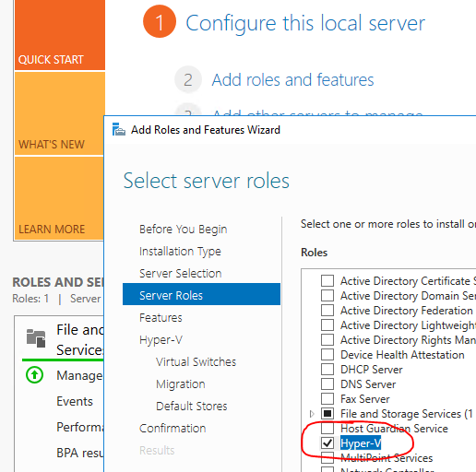The image size is (476, 472).
Task: Check the DNS Server checkbox
Action: (x=327, y=384)
